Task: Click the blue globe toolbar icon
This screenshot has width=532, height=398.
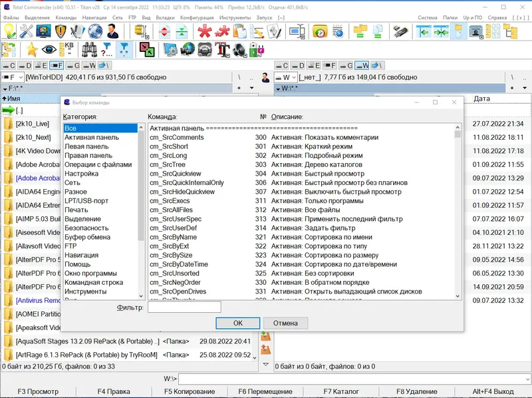Action: point(95,31)
